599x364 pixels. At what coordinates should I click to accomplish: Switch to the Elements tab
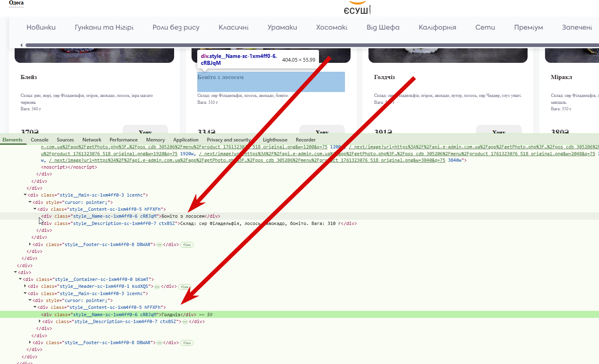[13, 140]
